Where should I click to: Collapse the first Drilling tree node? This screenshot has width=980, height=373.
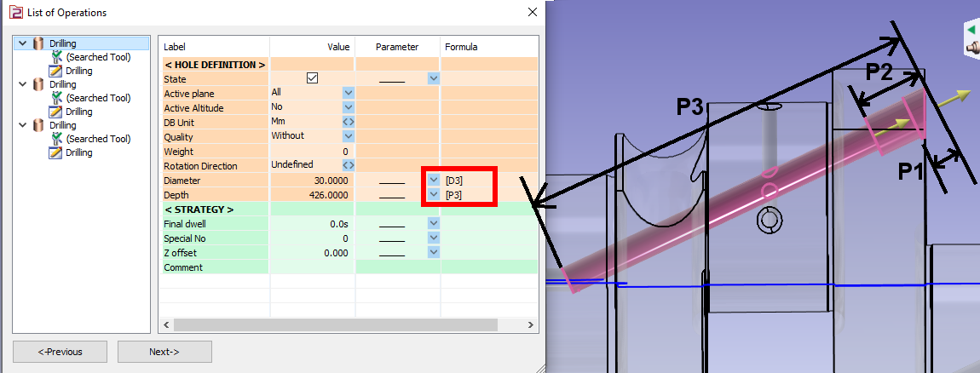pyautogui.click(x=20, y=43)
